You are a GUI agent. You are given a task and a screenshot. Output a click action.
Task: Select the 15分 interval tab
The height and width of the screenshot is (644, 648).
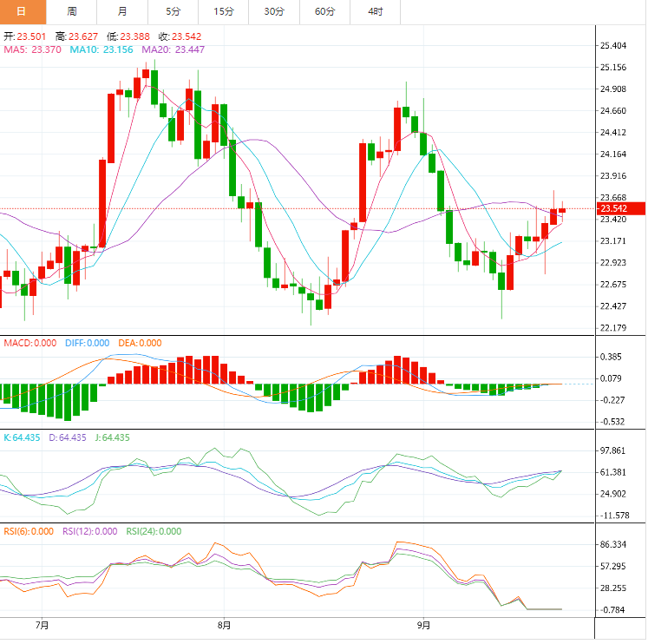click(223, 11)
